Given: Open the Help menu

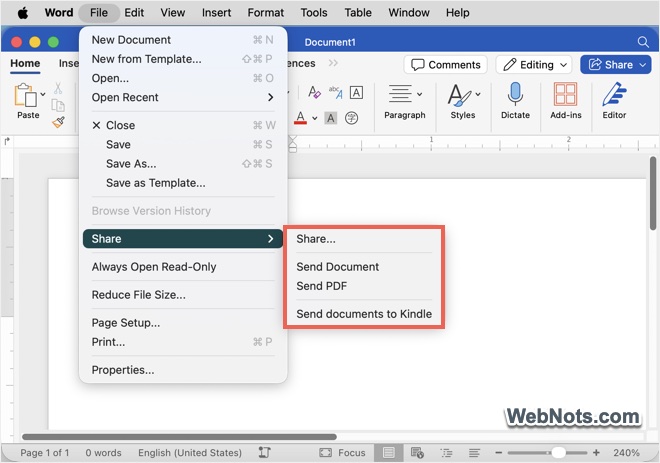Looking at the screenshot, I should point(458,13).
